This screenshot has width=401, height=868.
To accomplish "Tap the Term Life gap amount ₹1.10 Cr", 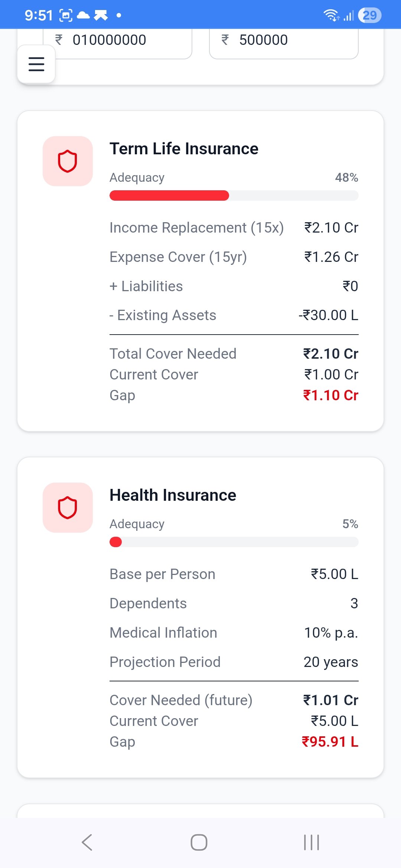I will pyautogui.click(x=330, y=395).
